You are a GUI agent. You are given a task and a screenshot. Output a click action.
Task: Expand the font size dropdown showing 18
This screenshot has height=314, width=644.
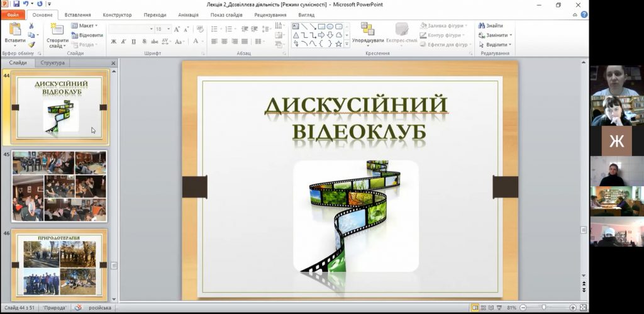[x=169, y=29]
